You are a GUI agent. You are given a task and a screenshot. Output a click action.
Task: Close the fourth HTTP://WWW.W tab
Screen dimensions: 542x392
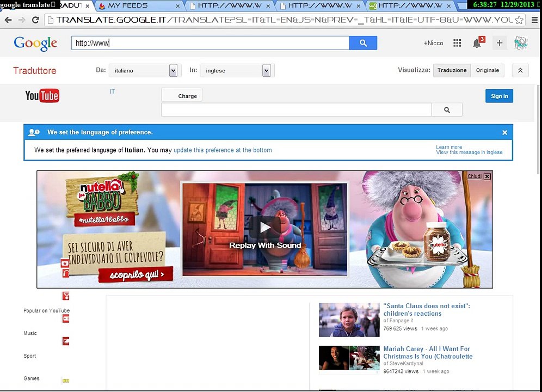(x=448, y=6)
